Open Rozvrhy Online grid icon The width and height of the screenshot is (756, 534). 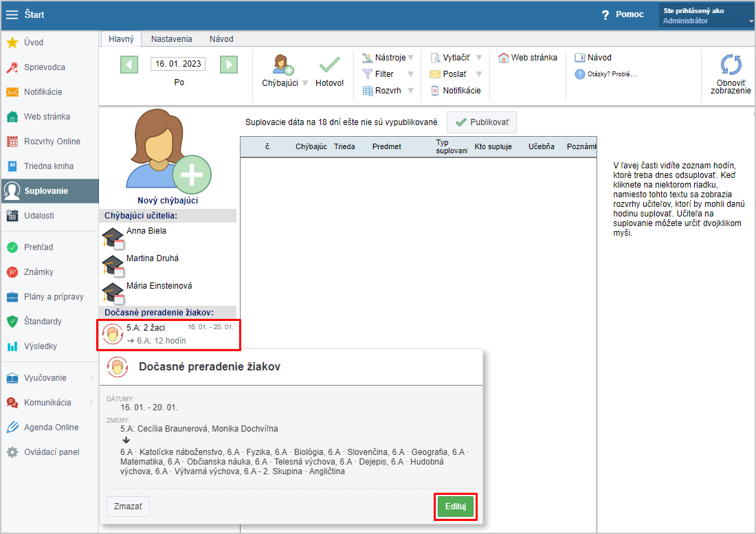coord(12,141)
